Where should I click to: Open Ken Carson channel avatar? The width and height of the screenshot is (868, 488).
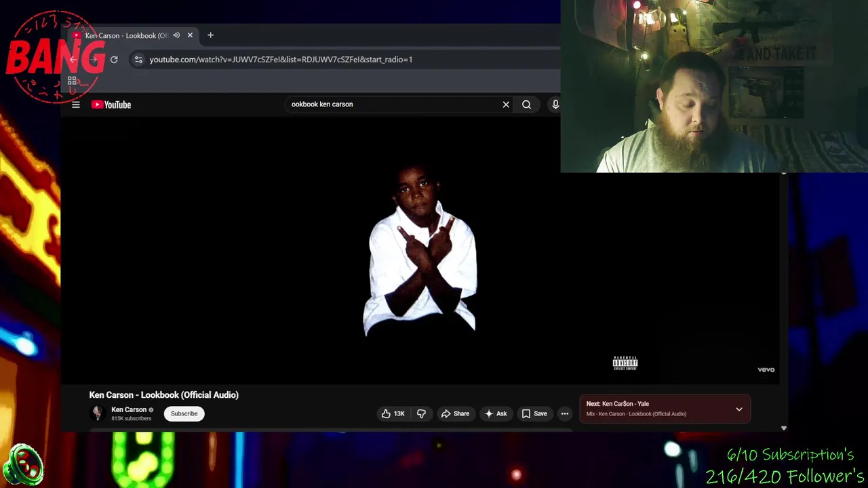tap(98, 413)
